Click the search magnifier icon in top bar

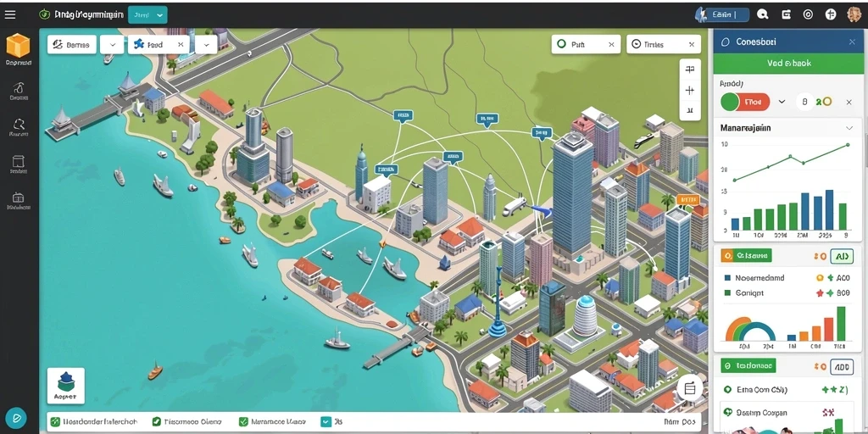coord(762,15)
